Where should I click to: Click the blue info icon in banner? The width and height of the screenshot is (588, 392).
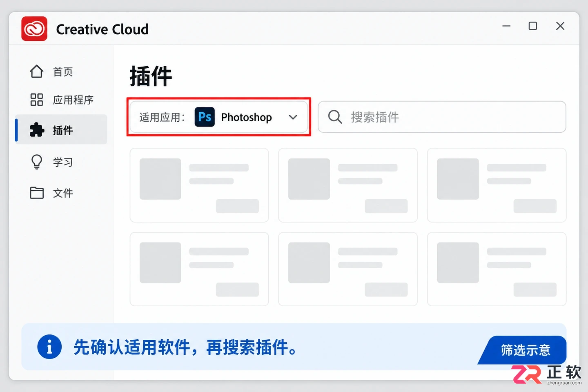(49, 347)
